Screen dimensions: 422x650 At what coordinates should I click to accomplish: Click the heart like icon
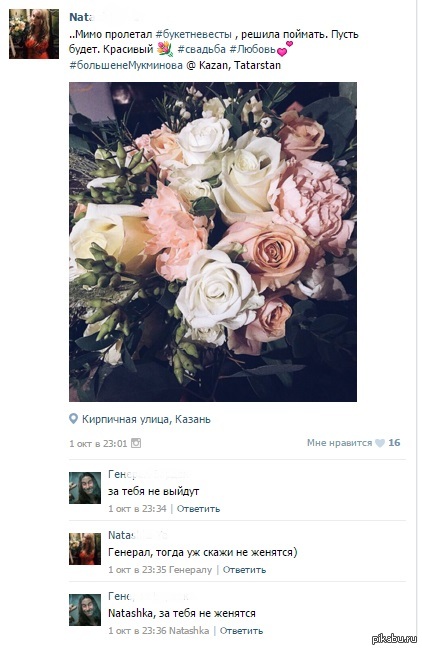tap(380, 443)
